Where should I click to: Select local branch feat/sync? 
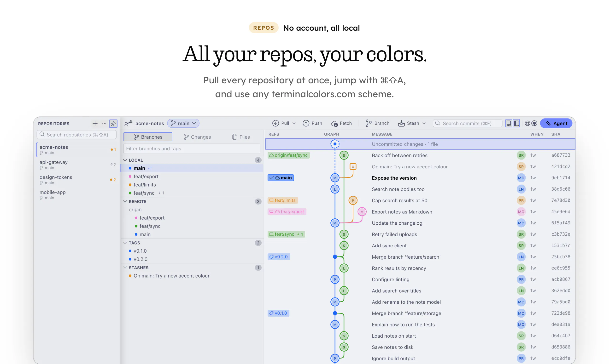click(x=192, y=193)
